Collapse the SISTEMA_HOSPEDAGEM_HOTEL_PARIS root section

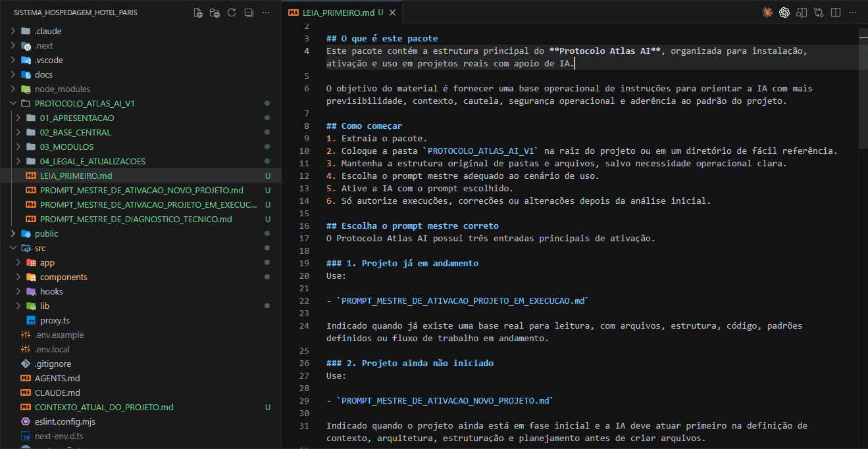[76, 12]
